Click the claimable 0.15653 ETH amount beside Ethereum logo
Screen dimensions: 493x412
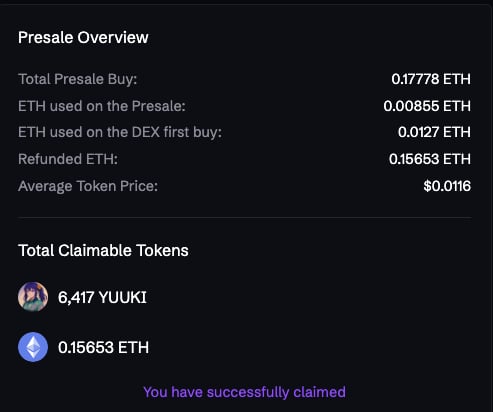(x=103, y=347)
